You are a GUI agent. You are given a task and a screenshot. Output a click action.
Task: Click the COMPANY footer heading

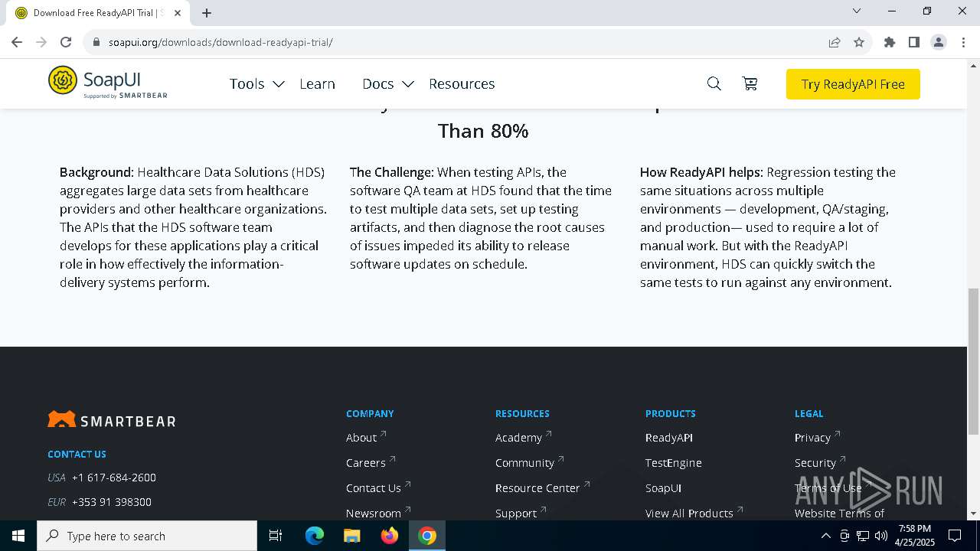click(370, 413)
